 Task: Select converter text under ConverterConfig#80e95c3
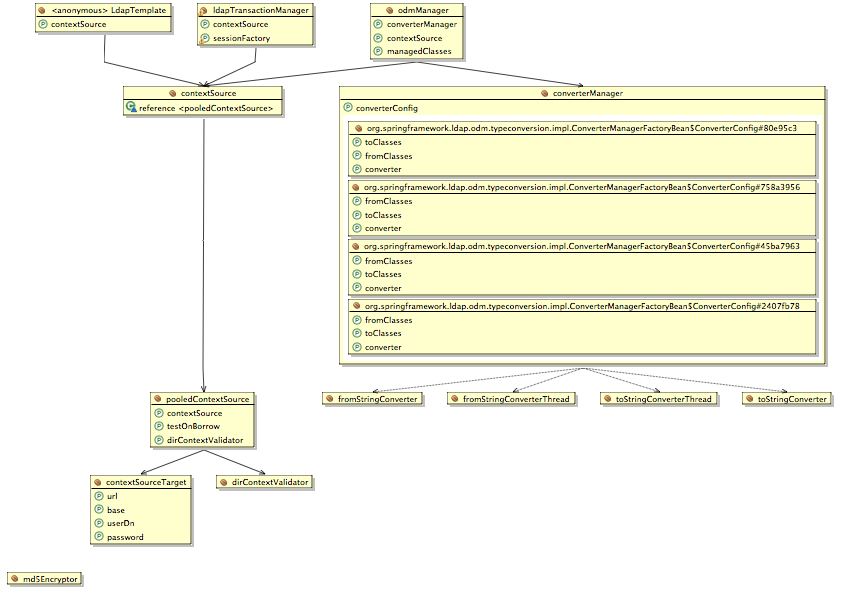(x=383, y=169)
